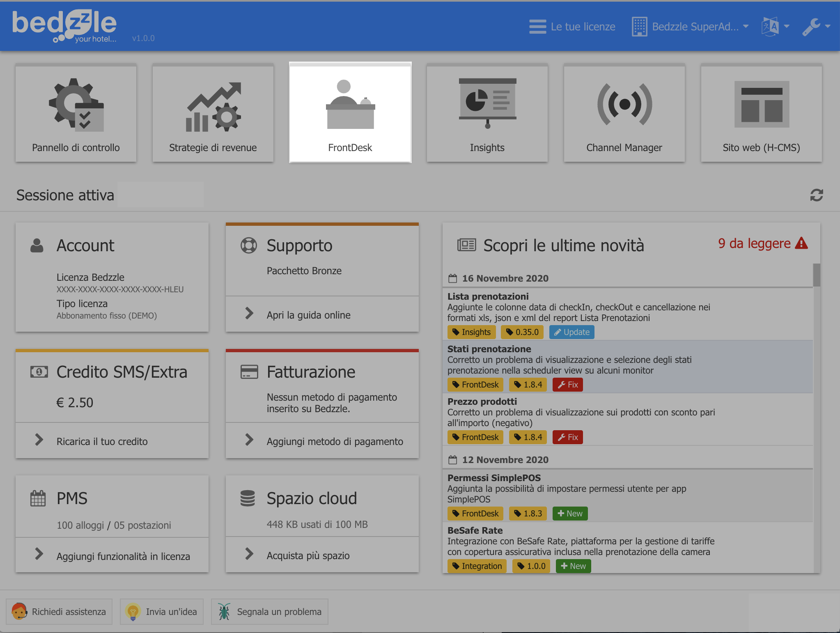Image resolution: width=840 pixels, height=633 pixels.
Task: Open the Pannello di controllo tile
Action: [x=76, y=113]
